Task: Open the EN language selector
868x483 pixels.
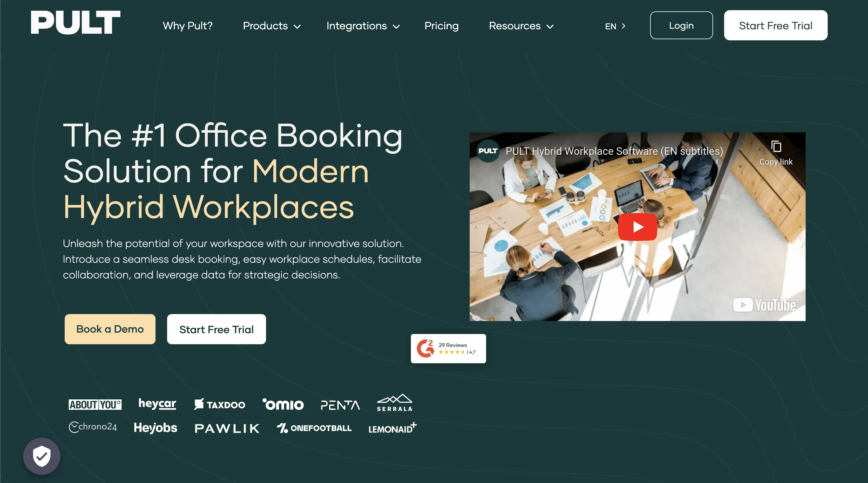Action: point(615,26)
